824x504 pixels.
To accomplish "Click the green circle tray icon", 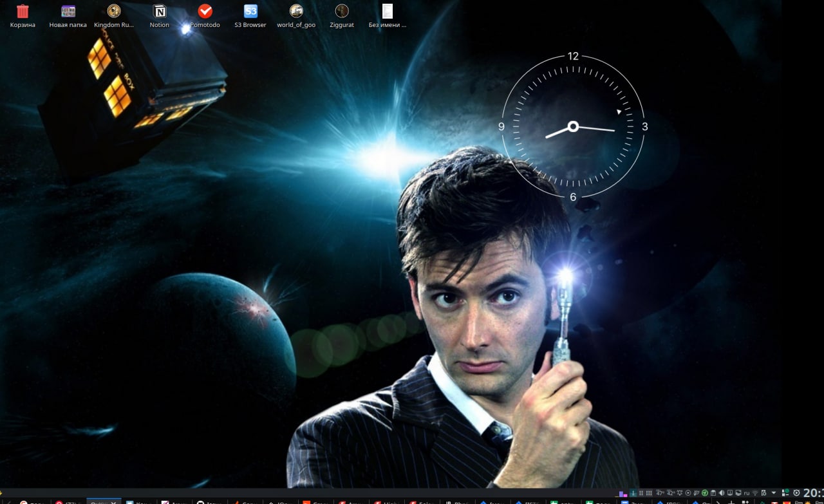I will [x=705, y=493].
